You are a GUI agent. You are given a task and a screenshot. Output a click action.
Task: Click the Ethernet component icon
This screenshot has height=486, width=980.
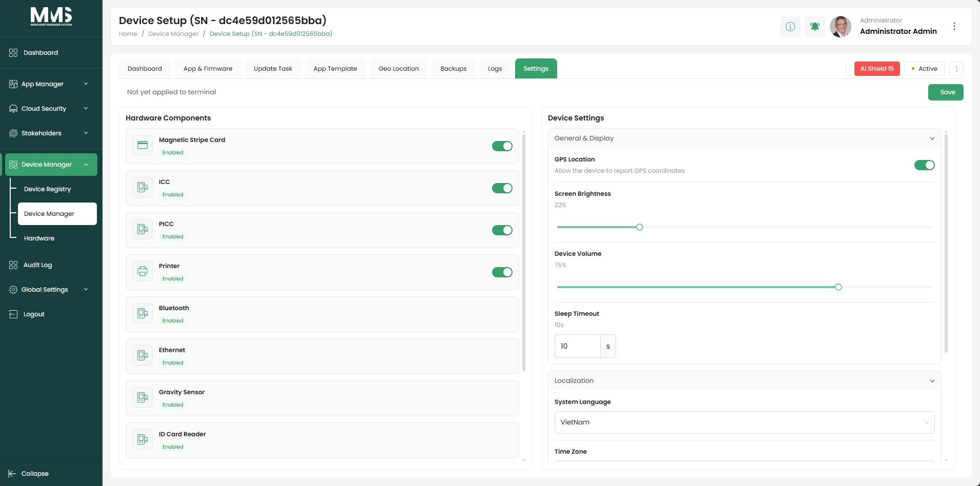pyautogui.click(x=142, y=355)
